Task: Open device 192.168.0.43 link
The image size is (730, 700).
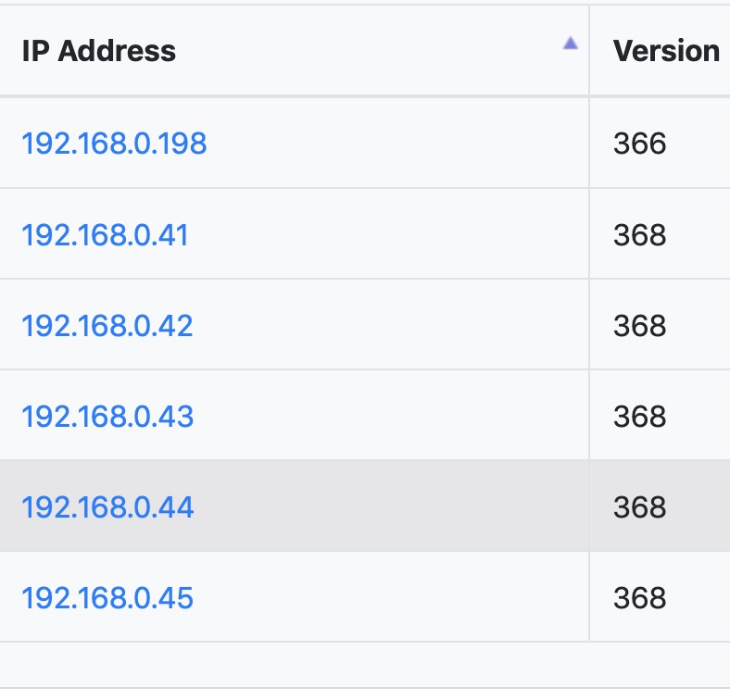Action: point(107,417)
